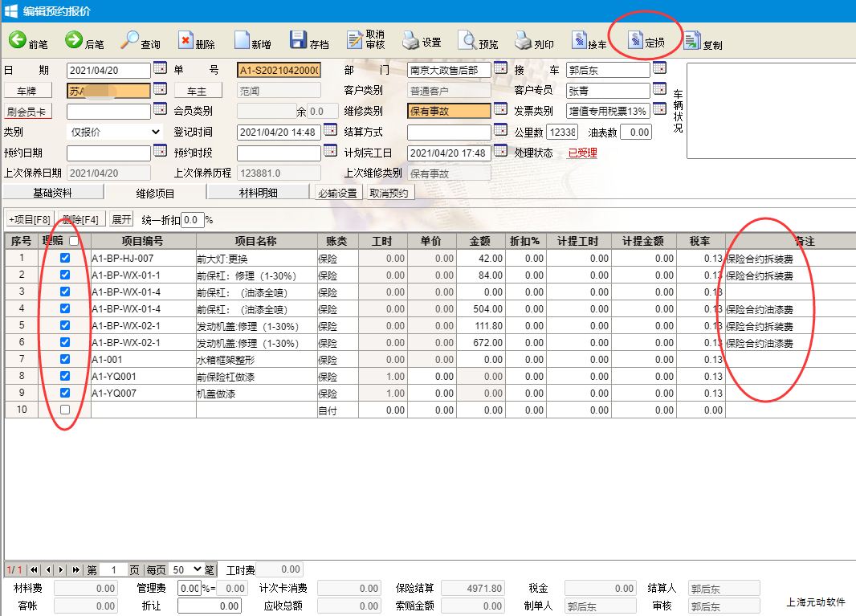This screenshot has width=856, height=616.
Task: Open the 查询 search magnifier tool
Action: point(130,40)
